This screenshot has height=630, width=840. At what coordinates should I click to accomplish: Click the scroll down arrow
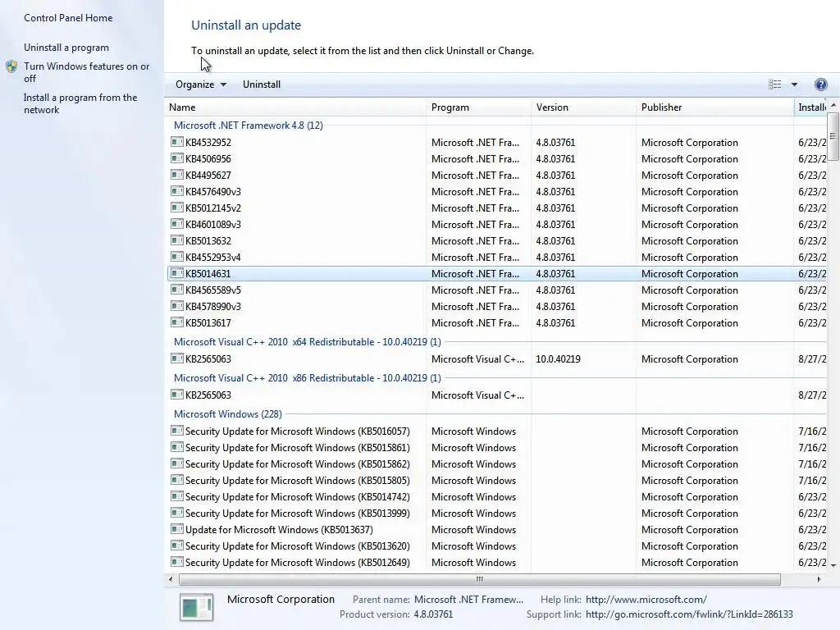(x=833, y=565)
